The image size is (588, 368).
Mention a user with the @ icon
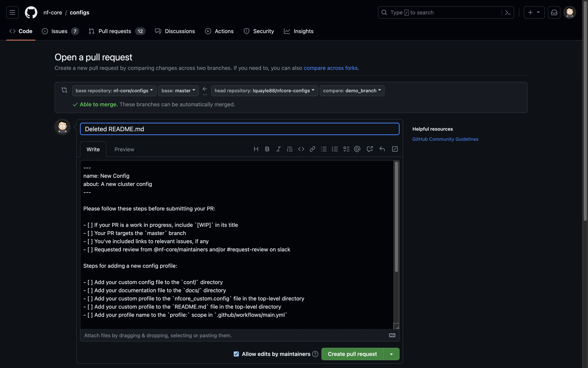[x=357, y=149]
